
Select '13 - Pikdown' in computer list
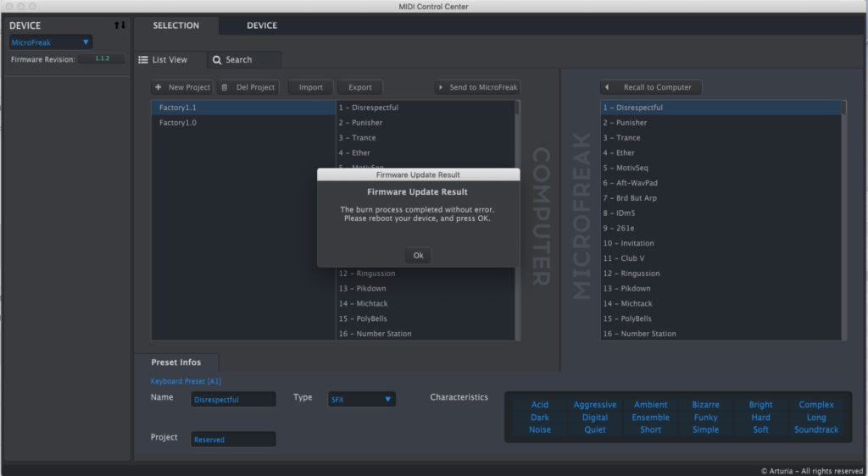coord(426,289)
